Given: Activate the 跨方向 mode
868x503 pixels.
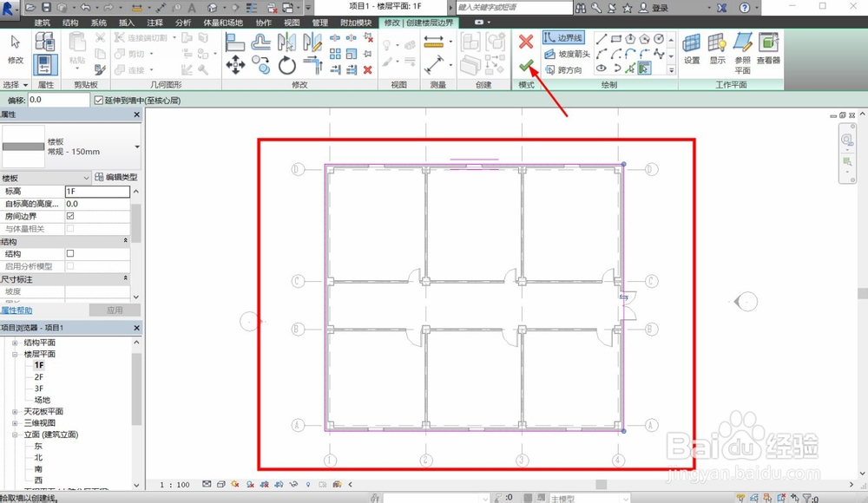Looking at the screenshot, I should pos(563,69).
